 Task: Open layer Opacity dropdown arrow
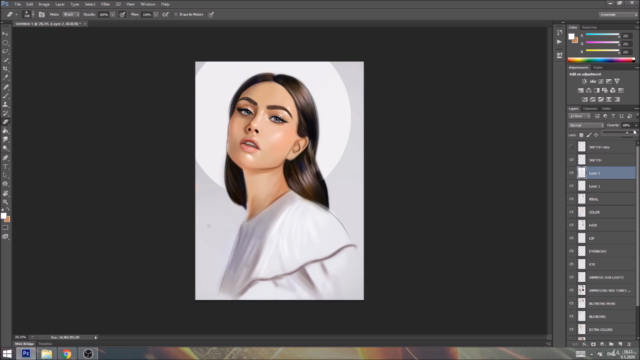[635, 125]
